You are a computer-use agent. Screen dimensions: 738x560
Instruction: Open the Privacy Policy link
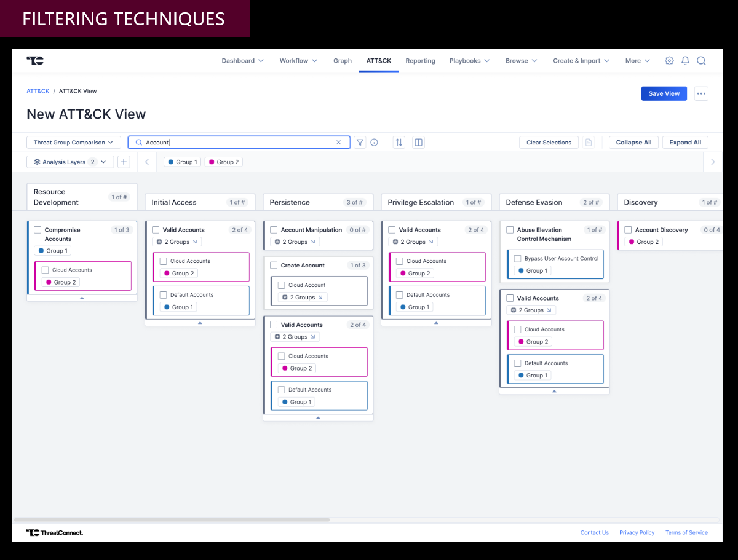coord(637,533)
